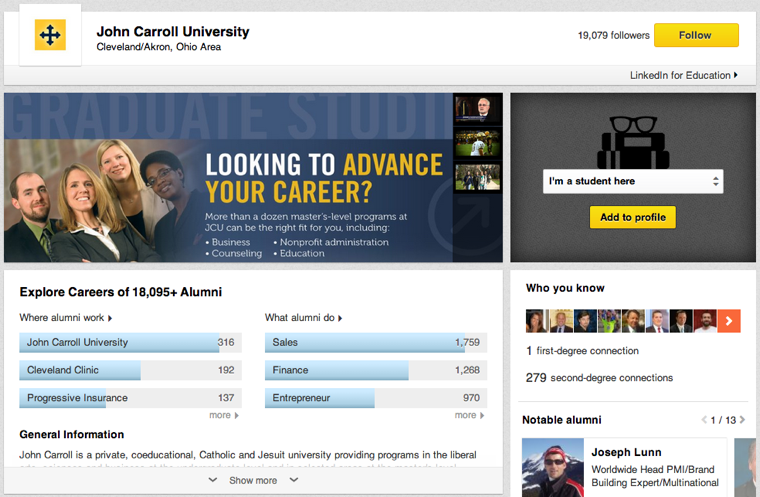Expand General Information with Show more
The image size is (760, 497).
pos(253,481)
